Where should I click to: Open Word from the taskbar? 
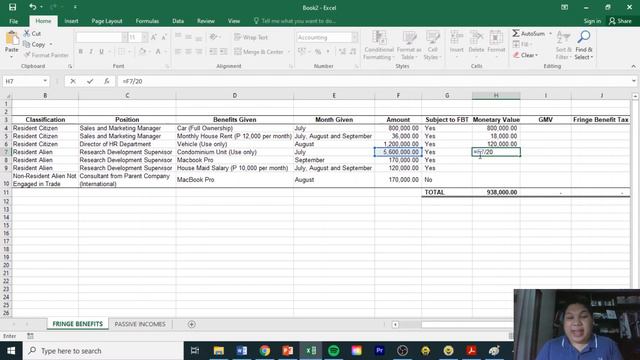pyautogui.click(x=242, y=351)
